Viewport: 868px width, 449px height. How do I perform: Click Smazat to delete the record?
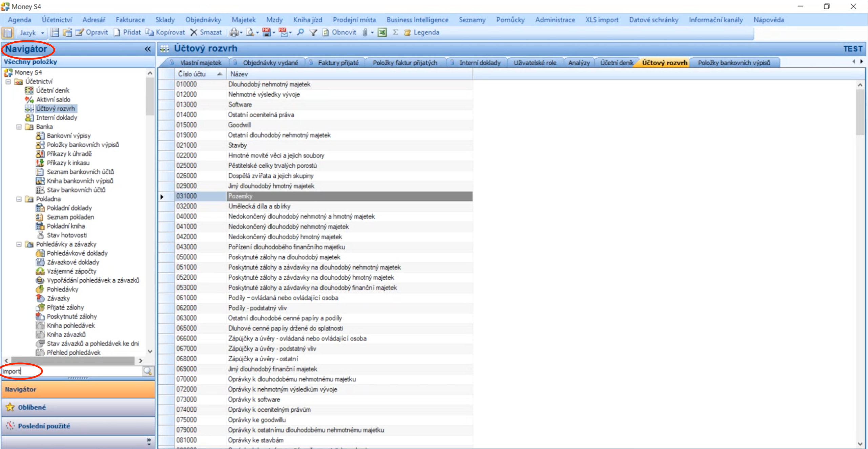click(206, 33)
